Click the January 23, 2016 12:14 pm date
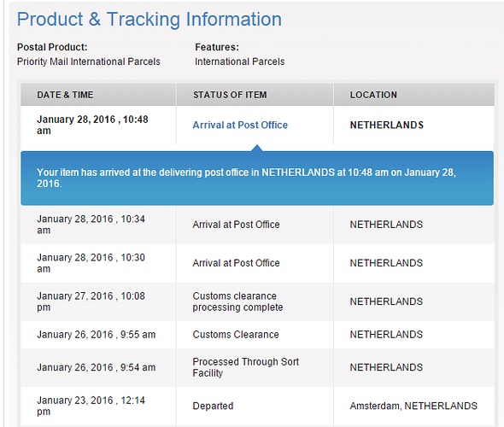 tap(91, 406)
